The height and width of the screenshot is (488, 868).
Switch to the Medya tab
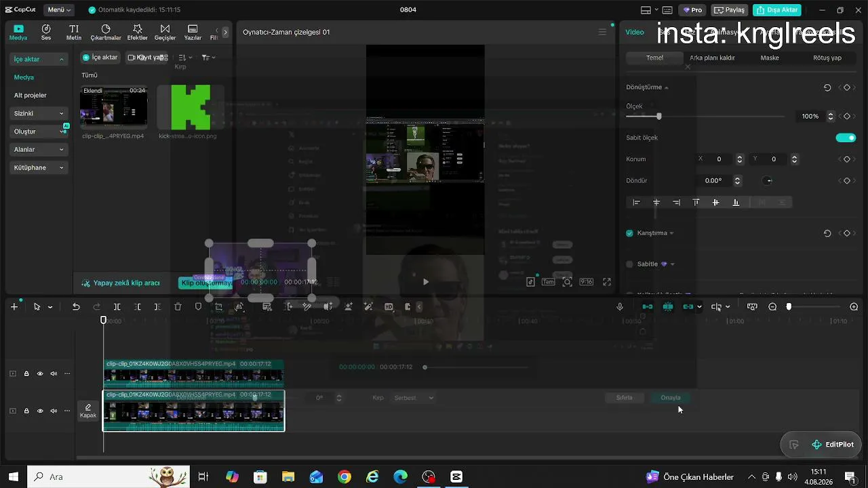pyautogui.click(x=18, y=33)
